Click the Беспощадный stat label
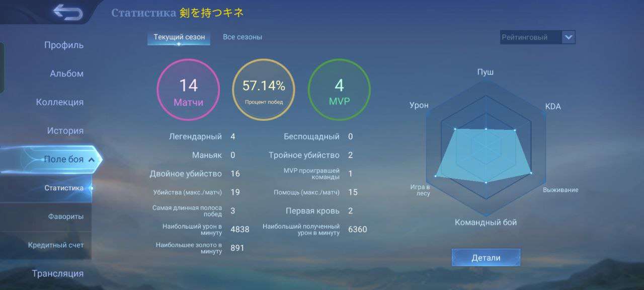This screenshot has width=644, height=290. click(x=311, y=137)
